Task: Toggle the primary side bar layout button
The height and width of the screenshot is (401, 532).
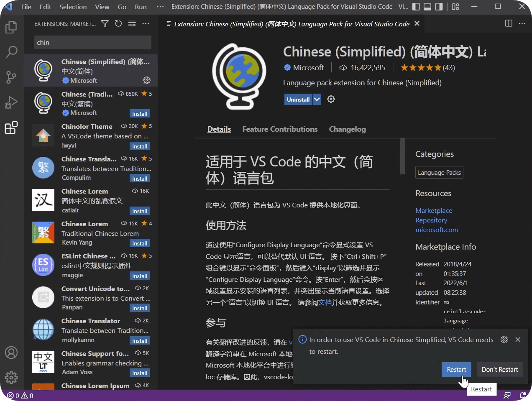Action: 416,7
